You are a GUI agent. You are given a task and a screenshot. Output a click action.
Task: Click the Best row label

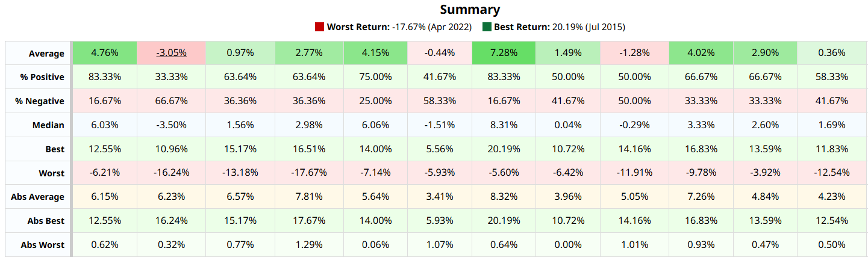pyautogui.click(x=54, y=149)
